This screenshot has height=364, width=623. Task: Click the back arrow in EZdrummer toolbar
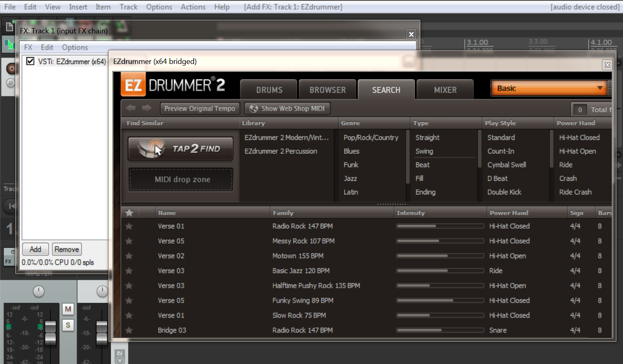pyautogui.click(x=131, y=108)
